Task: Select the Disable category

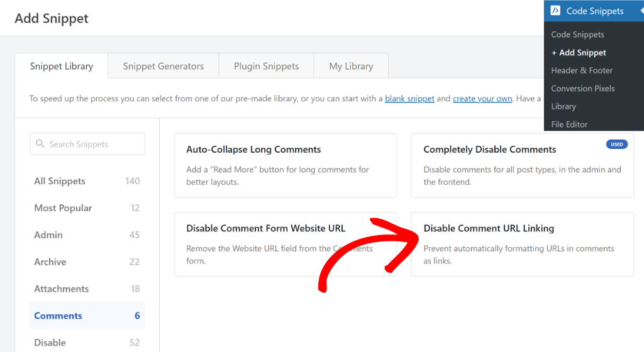Action: pos(87,342)
